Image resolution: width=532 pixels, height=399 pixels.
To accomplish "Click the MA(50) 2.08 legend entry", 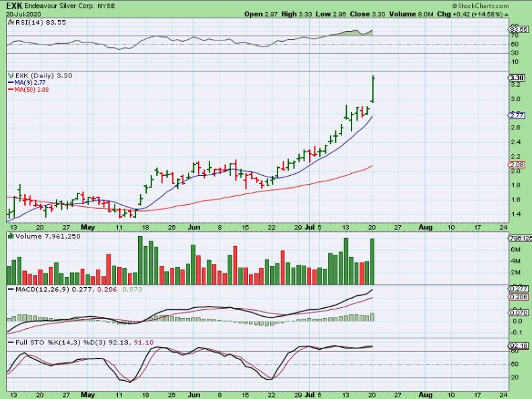I will 28,90.
